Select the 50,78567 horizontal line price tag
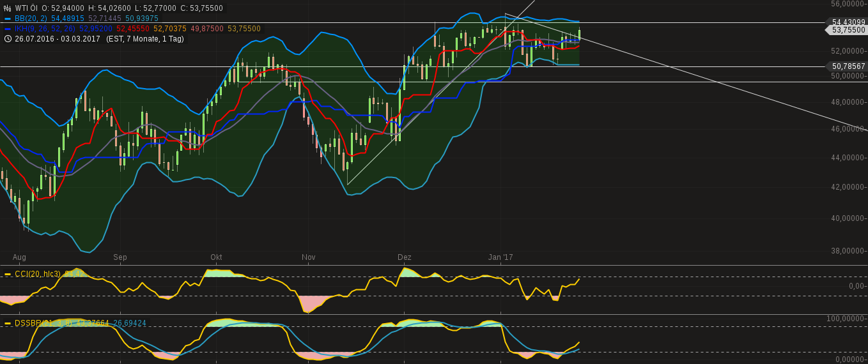 coord(848,66)
